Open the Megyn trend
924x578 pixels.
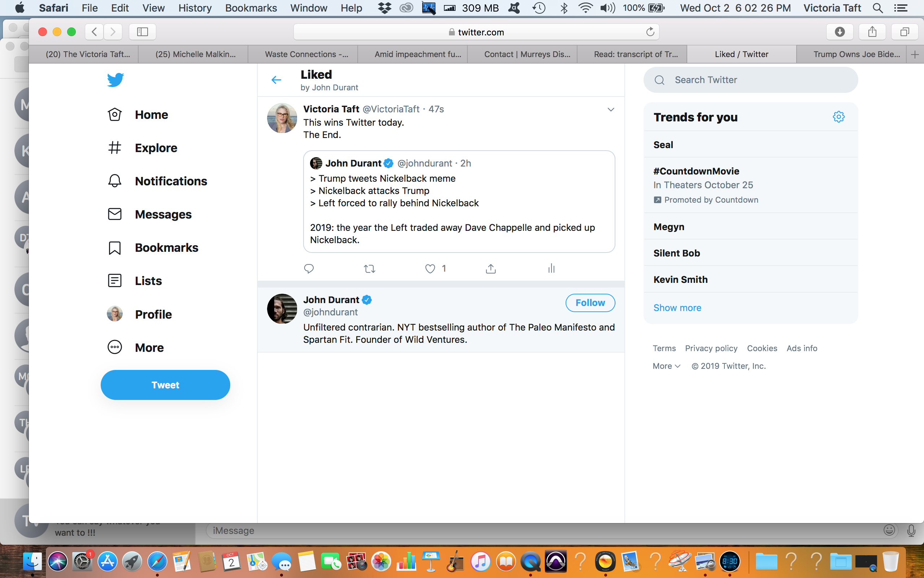pyautogui.click(x=751, y=226)
